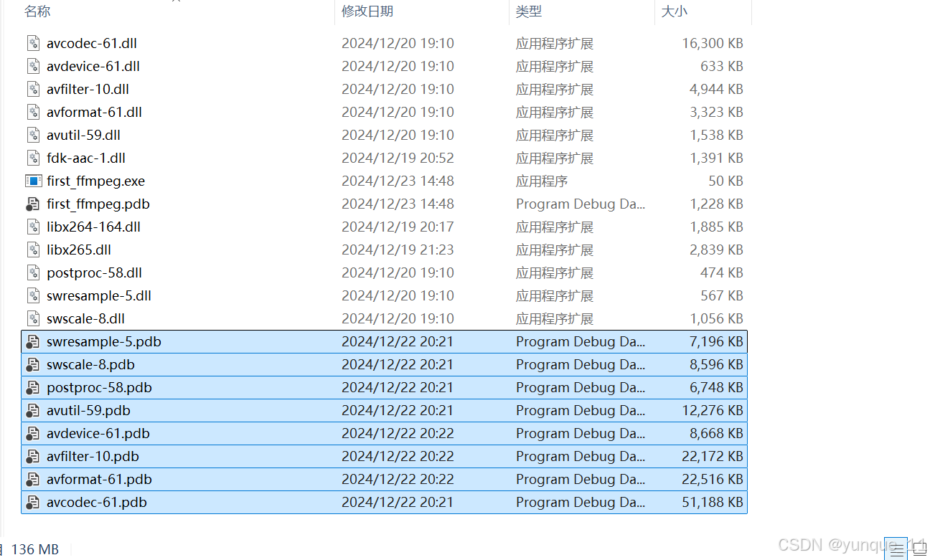Sort files by the 名称 column
Viewport: 930px width, 560px height.
pos(37,11)
